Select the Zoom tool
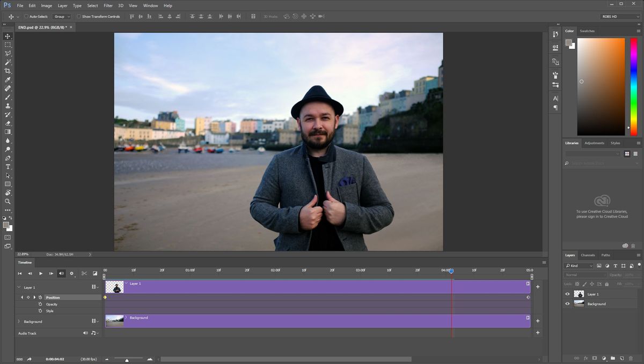This screenshot has width=644, height=364. tap(8, 202)
